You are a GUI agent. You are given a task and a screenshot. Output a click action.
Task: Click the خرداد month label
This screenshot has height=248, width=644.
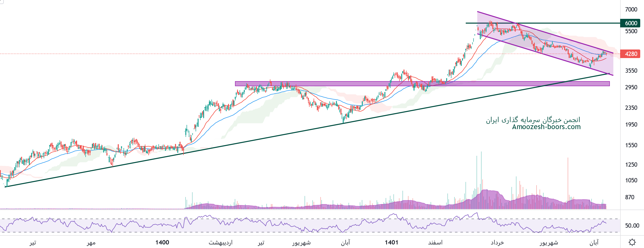pyautogui.click(x=497, y=242)
